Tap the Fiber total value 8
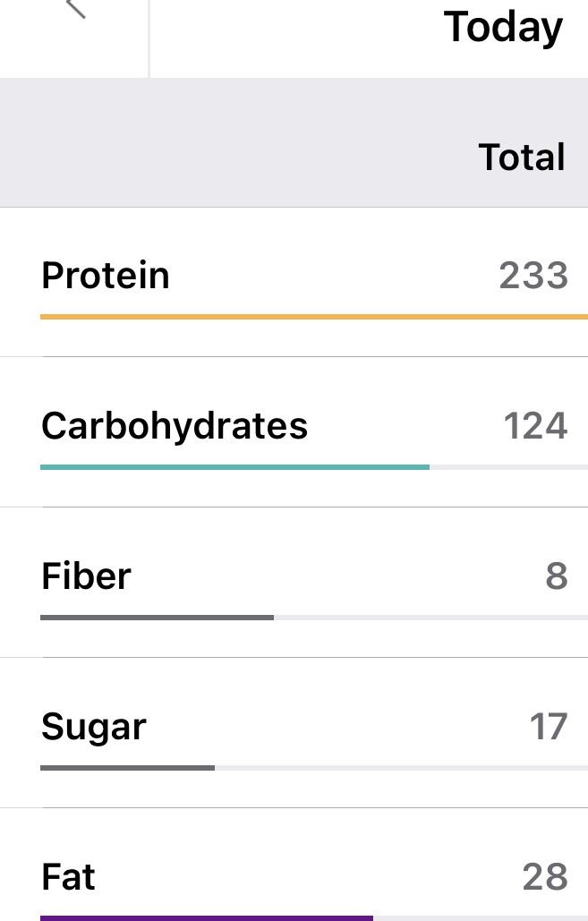Screen dimensions: 588x921 tap(556, 576)
